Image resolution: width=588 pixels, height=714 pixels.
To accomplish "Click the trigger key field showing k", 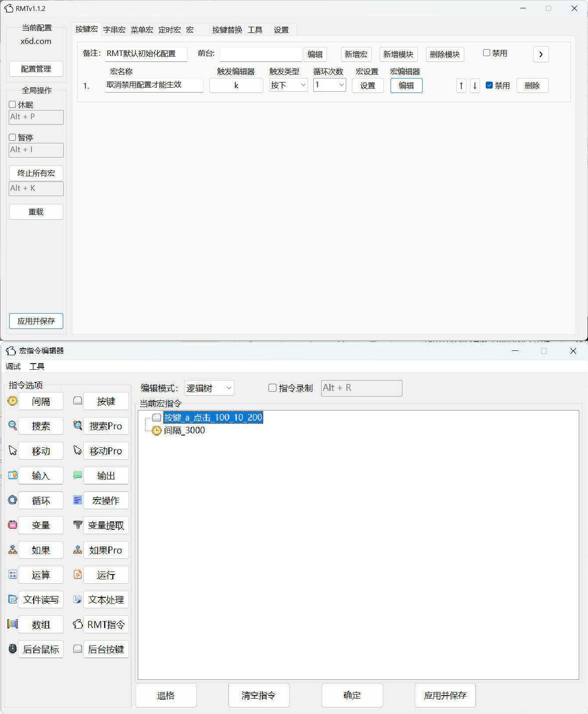I will coord(236,86).
